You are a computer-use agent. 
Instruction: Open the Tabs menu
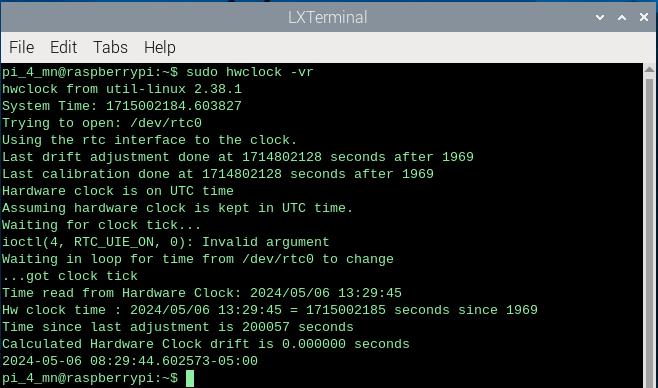[x=110, y=47]
